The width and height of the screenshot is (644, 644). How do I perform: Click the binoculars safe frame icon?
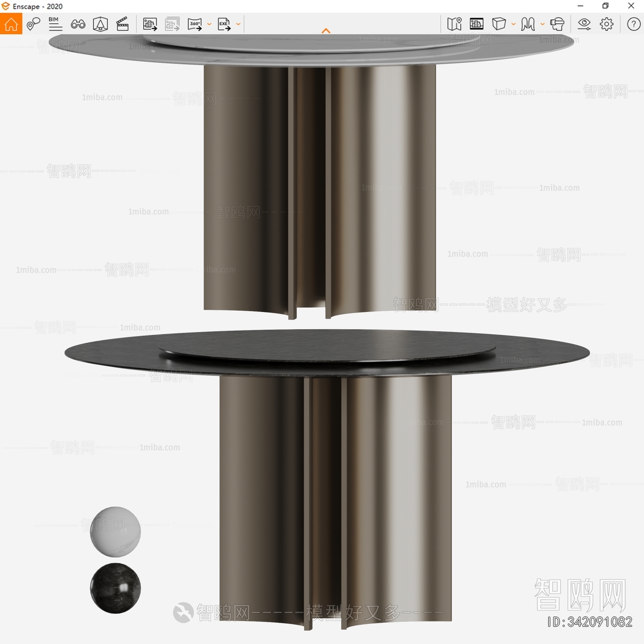coord(78,25)
